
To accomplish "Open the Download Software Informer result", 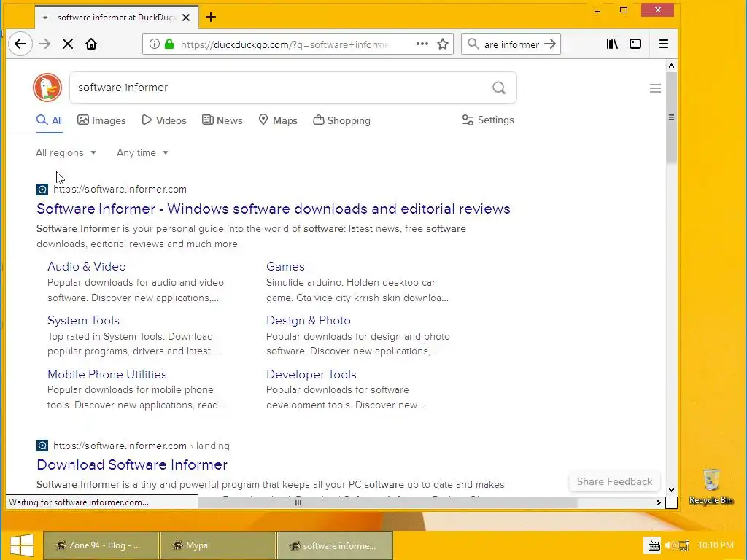I will point(132,464).
